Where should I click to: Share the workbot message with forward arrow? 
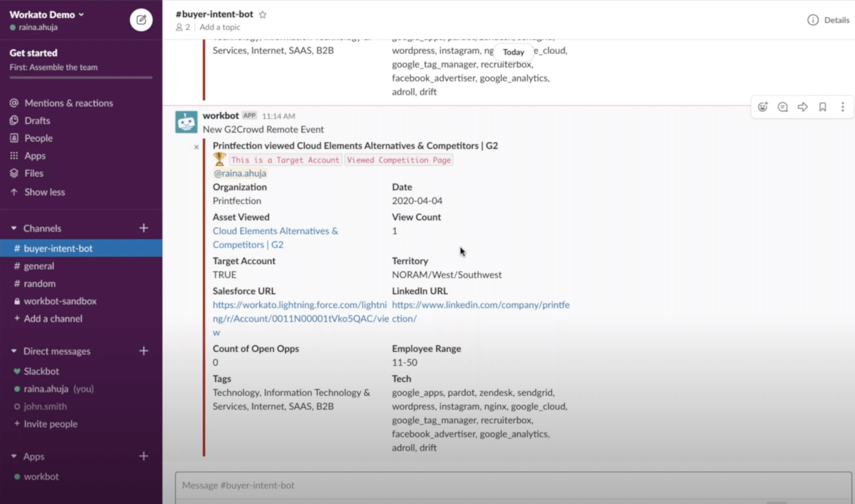(x=803, y=107)
